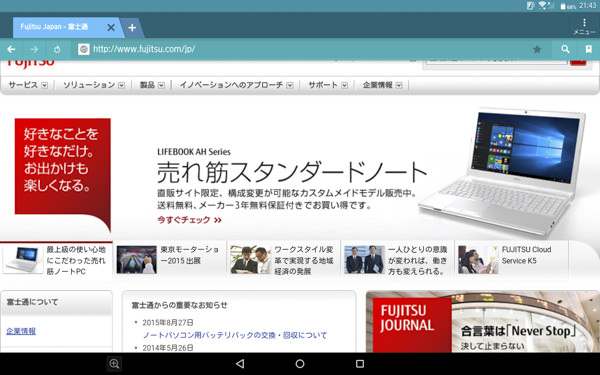Screen dimensions: 600x375
Task: Open the サポート menu label
Action: [323, 85]
